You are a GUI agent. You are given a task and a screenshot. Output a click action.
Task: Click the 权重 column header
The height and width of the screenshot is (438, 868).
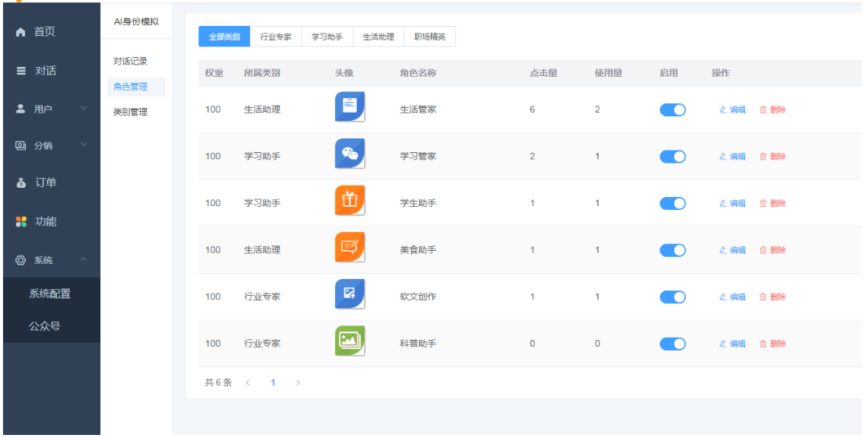click(x=214, y=73)
